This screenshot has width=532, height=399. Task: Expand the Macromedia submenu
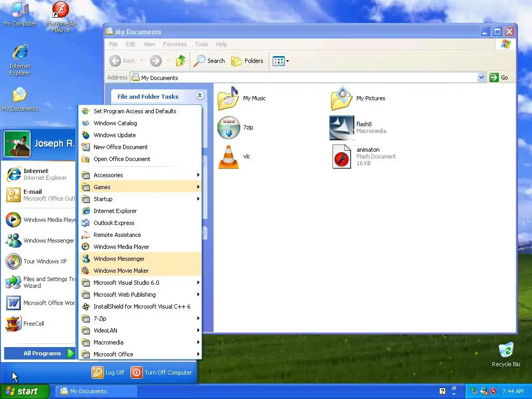(x=140, y=342)
